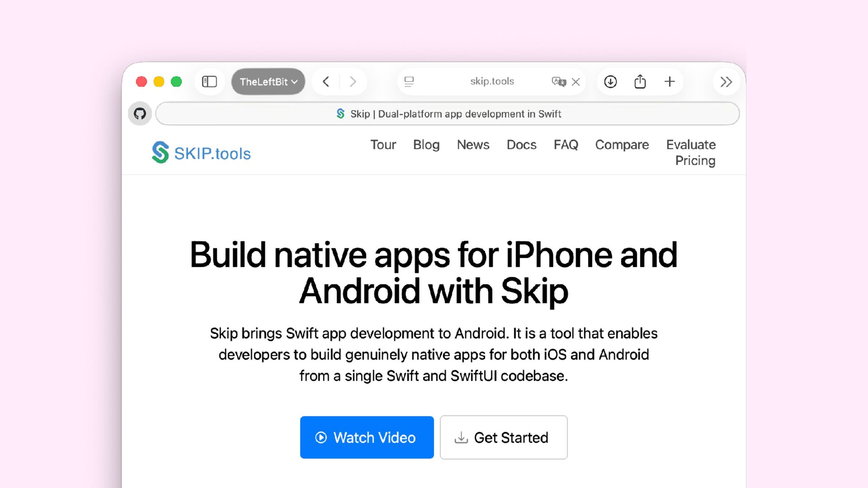Go forward to next page

353,82
